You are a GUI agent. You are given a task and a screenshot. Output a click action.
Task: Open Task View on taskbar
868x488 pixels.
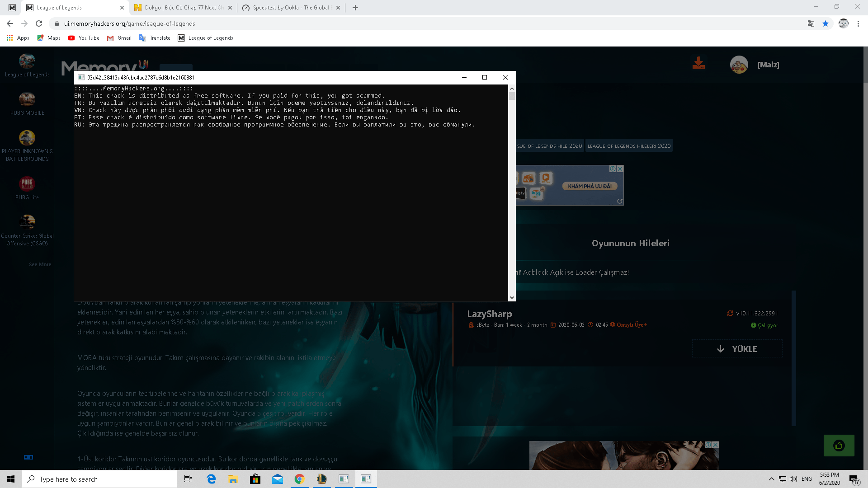(188, 479)
